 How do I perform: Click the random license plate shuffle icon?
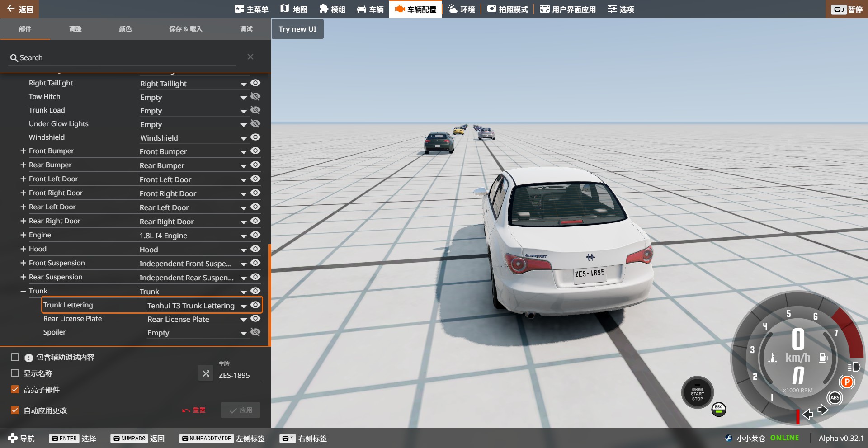pos(206,373)
